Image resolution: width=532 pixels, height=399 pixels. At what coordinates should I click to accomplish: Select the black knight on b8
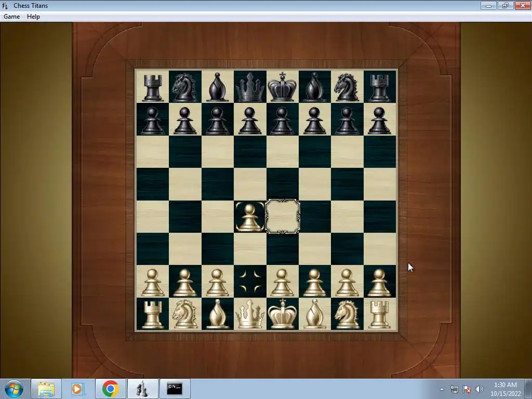point(185,87)
